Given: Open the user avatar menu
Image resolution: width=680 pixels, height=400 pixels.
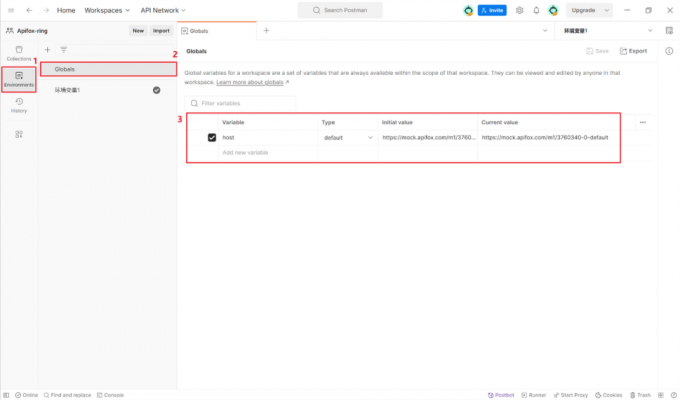Looking at the screenshot, I should pyautogui.click(x=553, y=10).
